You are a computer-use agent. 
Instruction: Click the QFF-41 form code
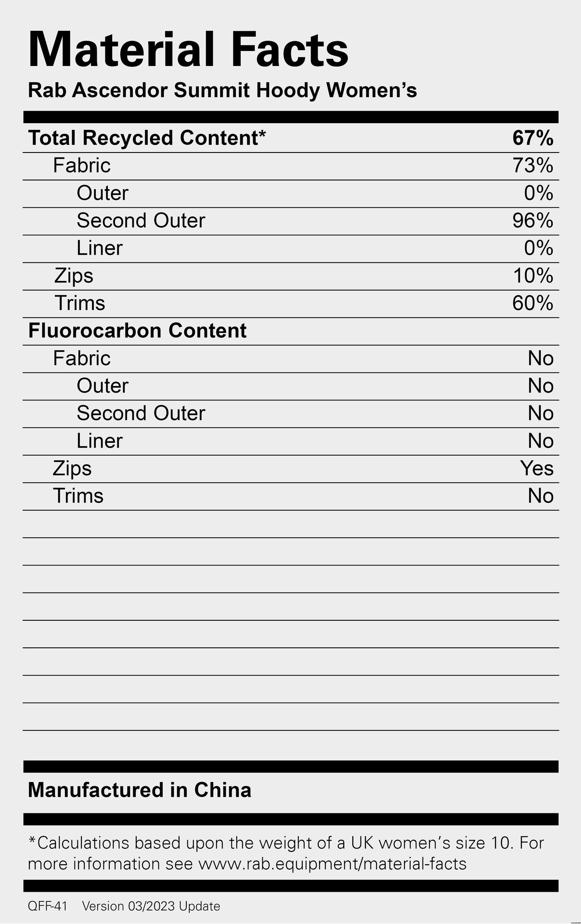tap(48, 906)
